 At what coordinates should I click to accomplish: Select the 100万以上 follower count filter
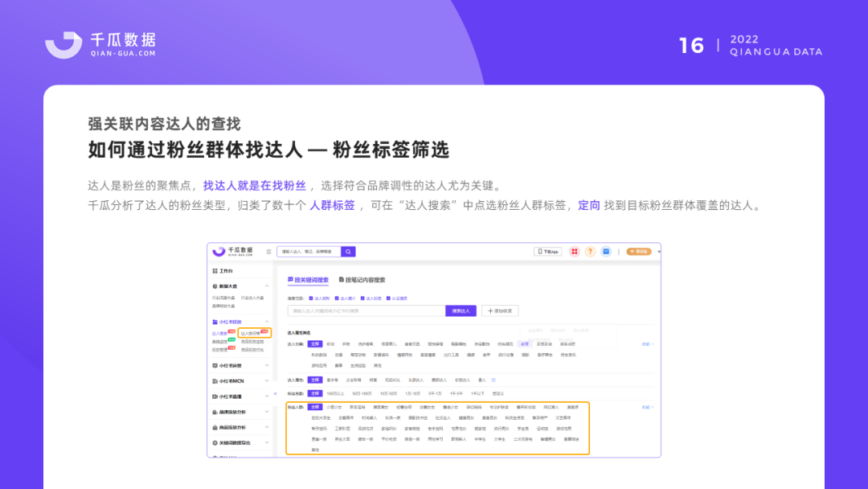[335, 394]
